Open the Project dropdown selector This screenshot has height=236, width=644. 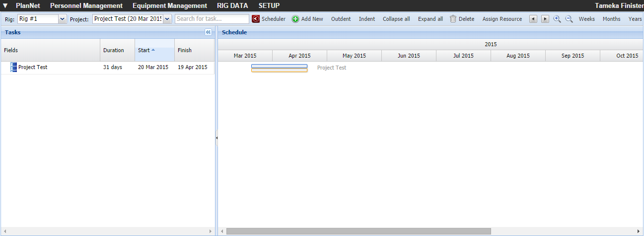coord(167,19)
